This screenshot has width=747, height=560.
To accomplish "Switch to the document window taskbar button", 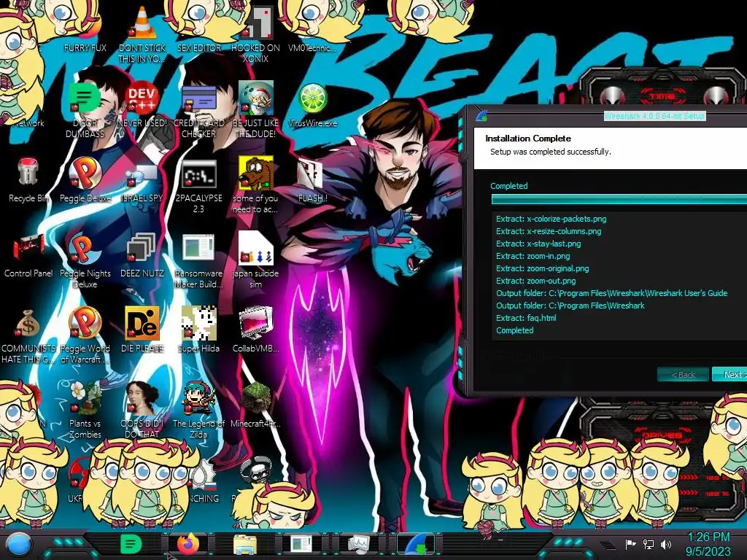I will click(x=301, y=544).
